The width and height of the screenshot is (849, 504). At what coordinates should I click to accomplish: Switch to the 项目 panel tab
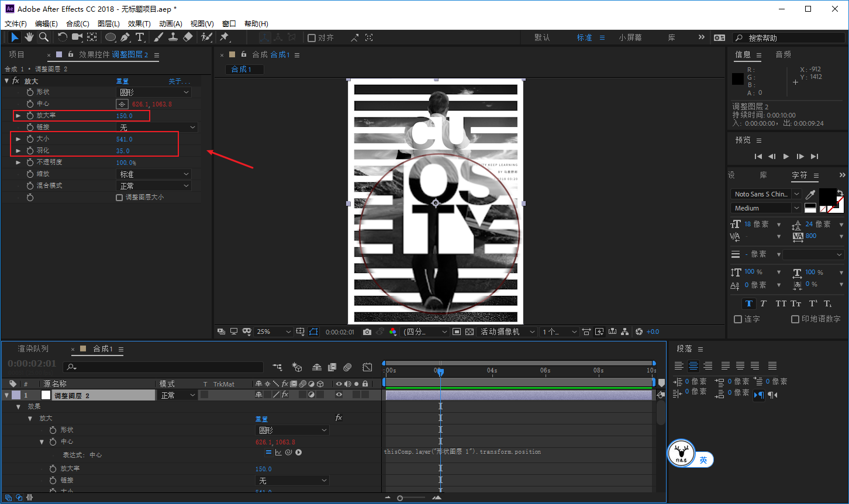click(x=17, y=54)
